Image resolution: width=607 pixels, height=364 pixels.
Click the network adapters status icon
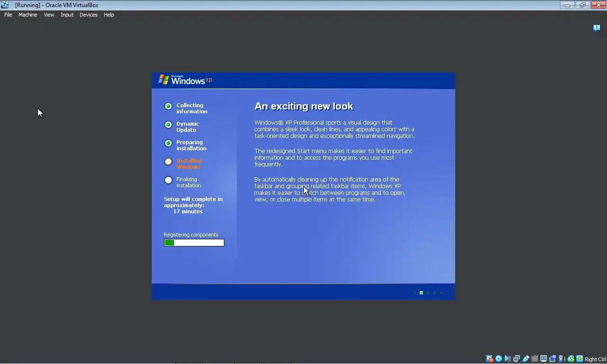tap(516, 359)
